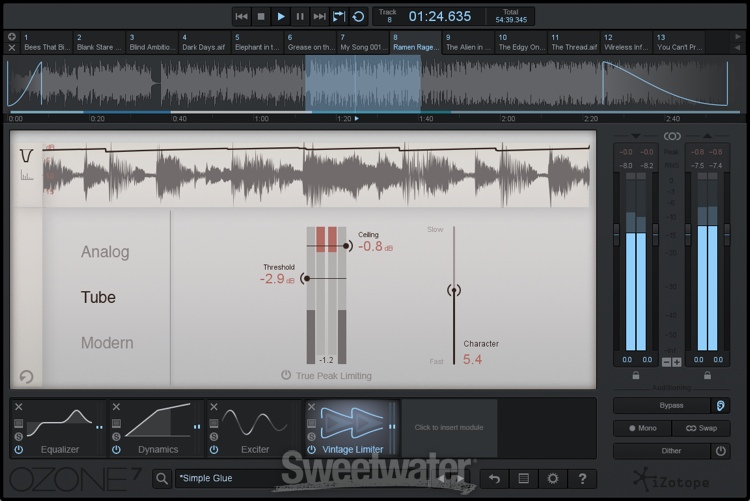Toggle Dither power button
The width and height of the screenshot is (750, 501).
(x=721, y=451)
